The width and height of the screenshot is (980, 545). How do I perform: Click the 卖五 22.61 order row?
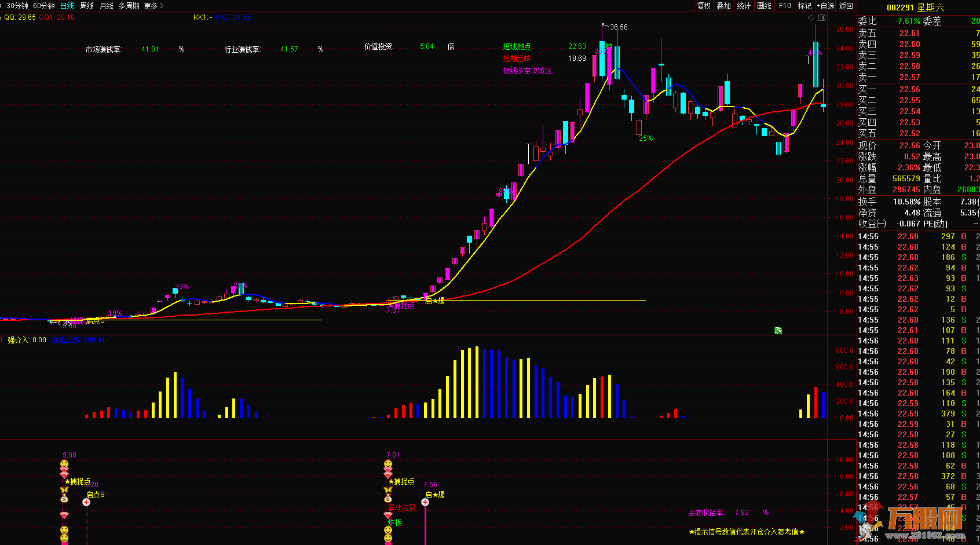(919, 33)
